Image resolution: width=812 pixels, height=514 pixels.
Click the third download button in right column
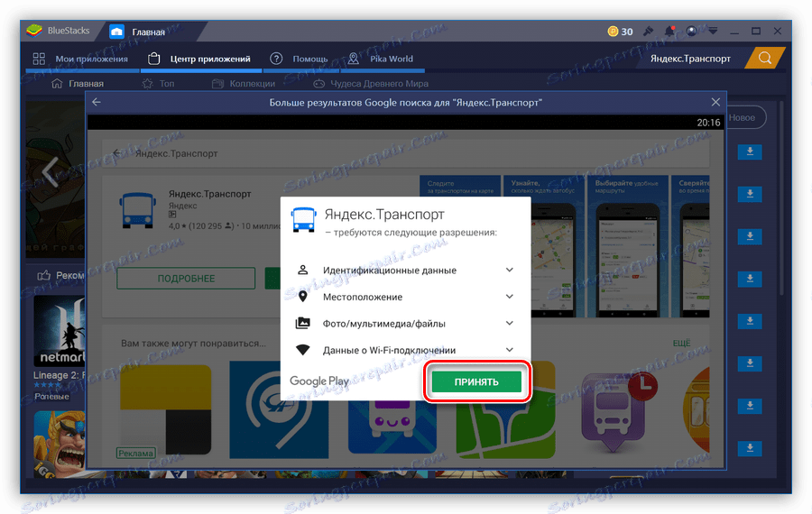(x=750, y=236)
